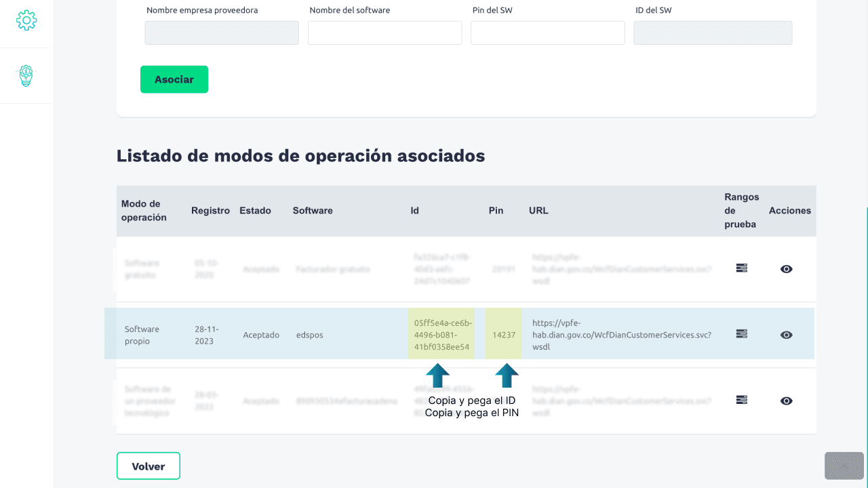Click the Software propio row URL text
This screenshot has height=488, width=868.
pyautogui.click(x=621, y=335)
